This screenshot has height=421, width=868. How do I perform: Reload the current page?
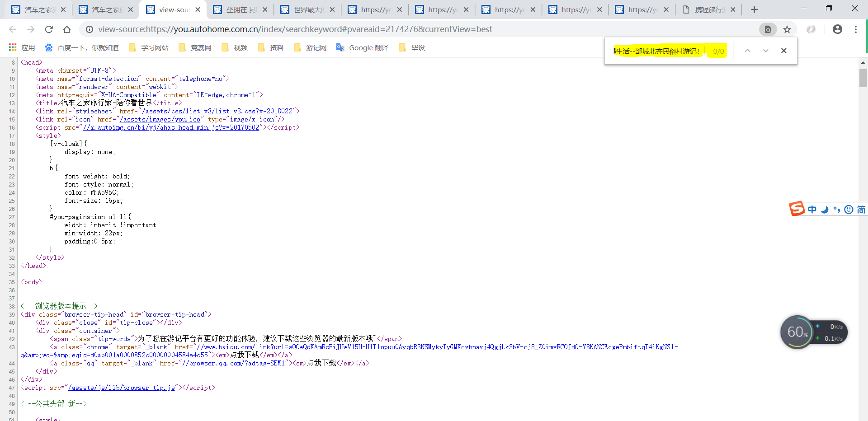pyautogui.click(x=49, y=29)
